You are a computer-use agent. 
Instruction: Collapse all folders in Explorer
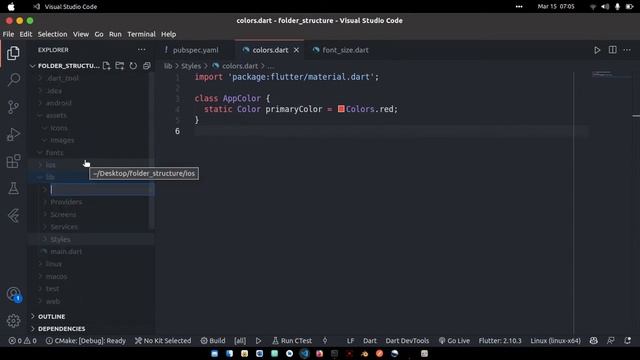click(147, 66)
